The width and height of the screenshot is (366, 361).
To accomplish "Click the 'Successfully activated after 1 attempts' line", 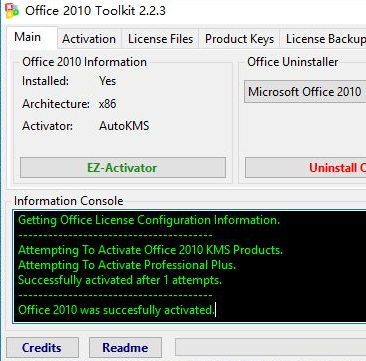I will pyautogui.click(x=120, y=280).
